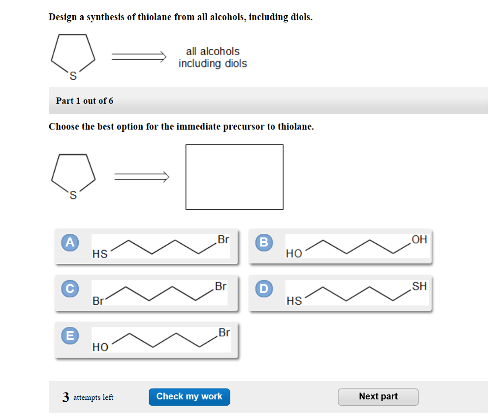Select the circular badge for option D
The height and width of the screenshot is (420, 504).
[264, 289]
